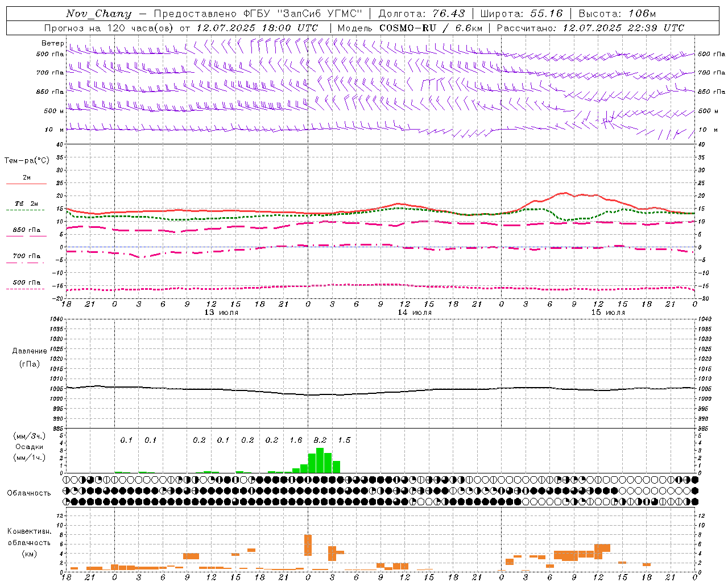Click the Конвективн. convective cloud label
Screen dimensions: 728x582
[x=29, y=531]
